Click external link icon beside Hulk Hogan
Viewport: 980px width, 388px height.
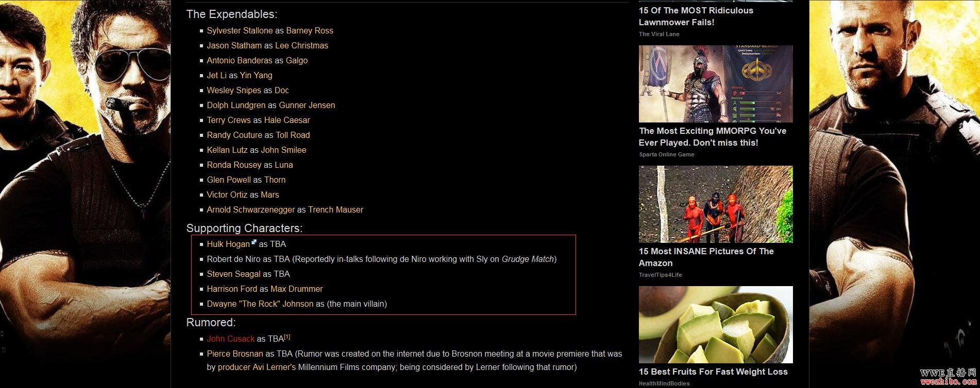(x=254, y=242)
